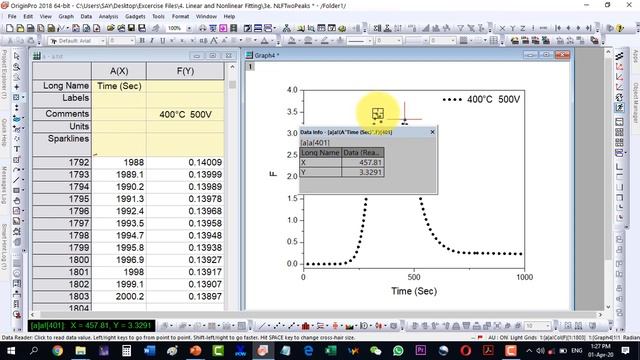640x360 pixels.
Task: Click the line+symbol plot icon in bottom toolbar
Action: (x=291, y=326)
